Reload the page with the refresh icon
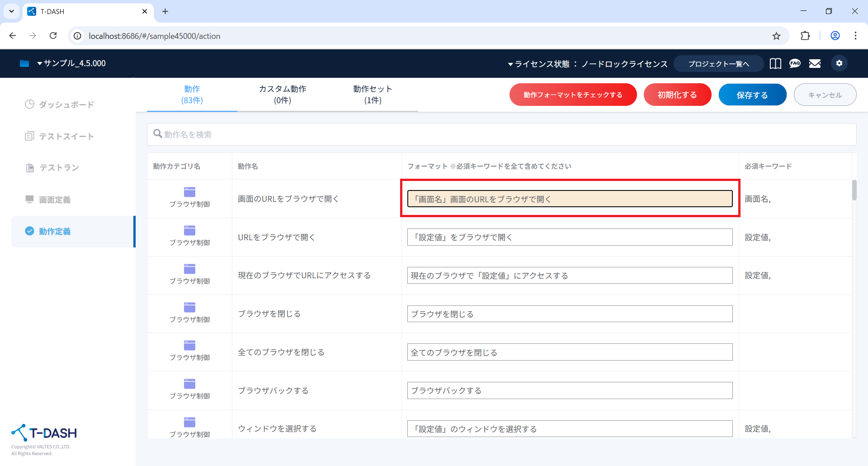Viewport: 868px width, 466px height. tap(53, 36)
